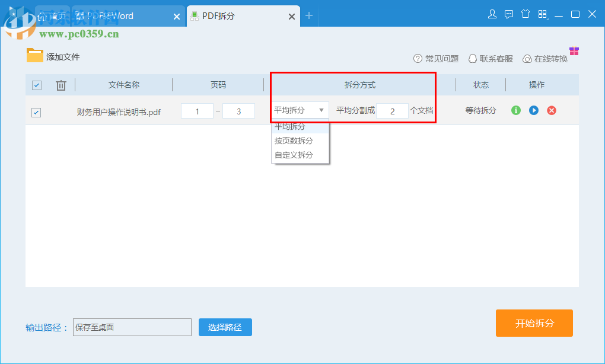Open a new tab with the plus button
This screenshot has height=364, width=605.
pos(309,16)
